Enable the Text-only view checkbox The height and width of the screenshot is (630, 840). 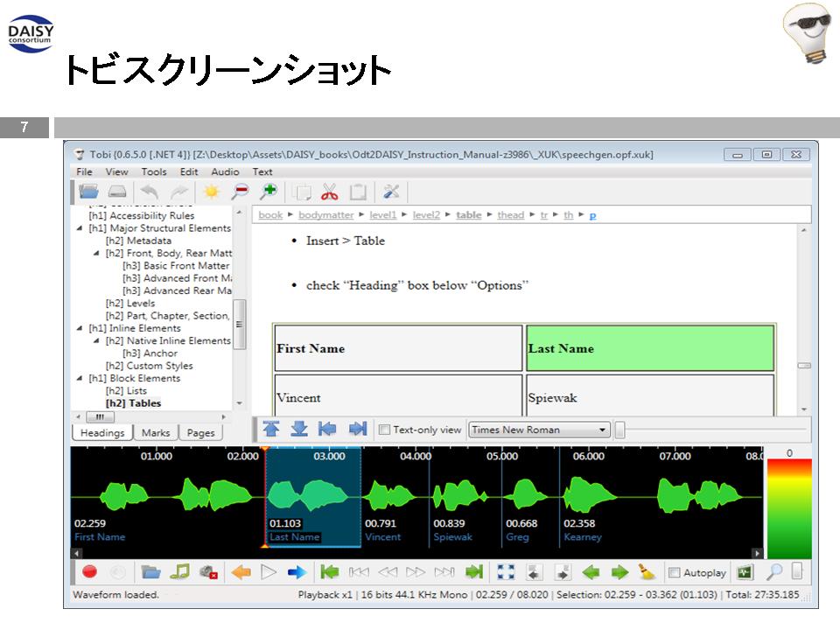click(x=384, y=430)
